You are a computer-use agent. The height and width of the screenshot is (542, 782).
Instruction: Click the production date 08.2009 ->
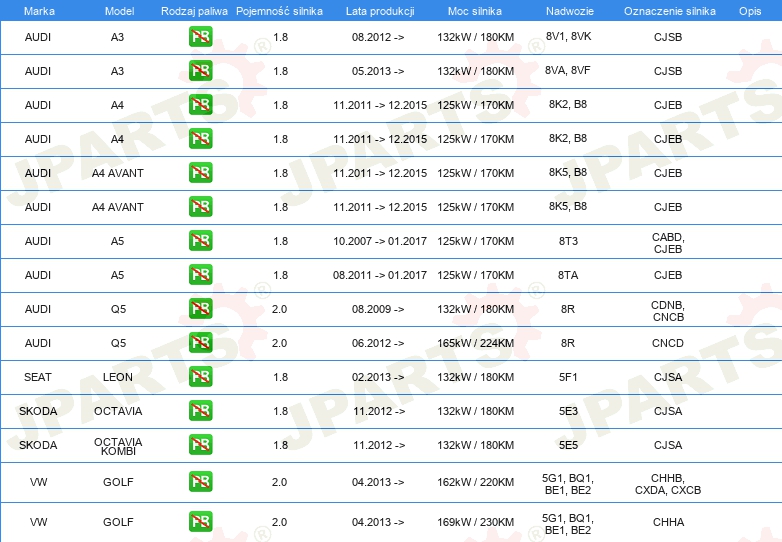tap(378, 309)
